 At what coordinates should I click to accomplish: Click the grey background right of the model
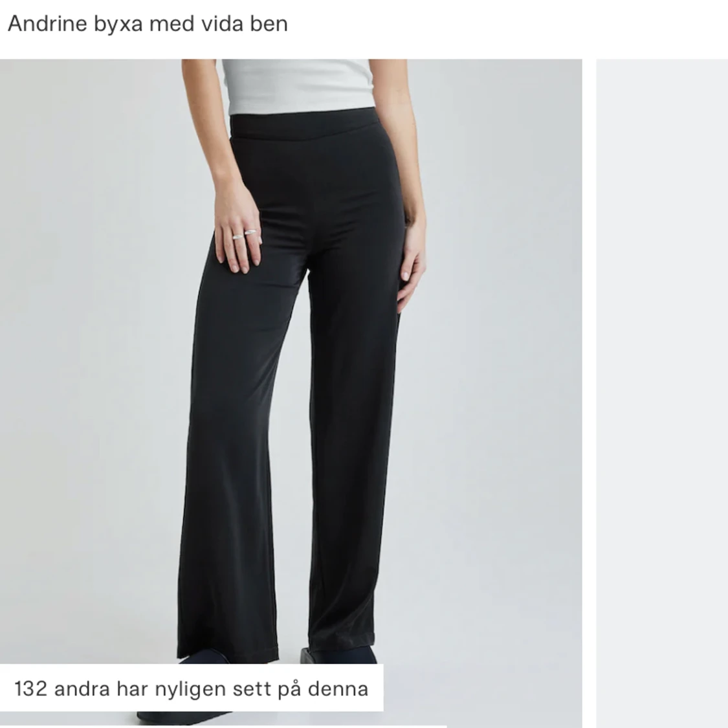tap(492, 371)
